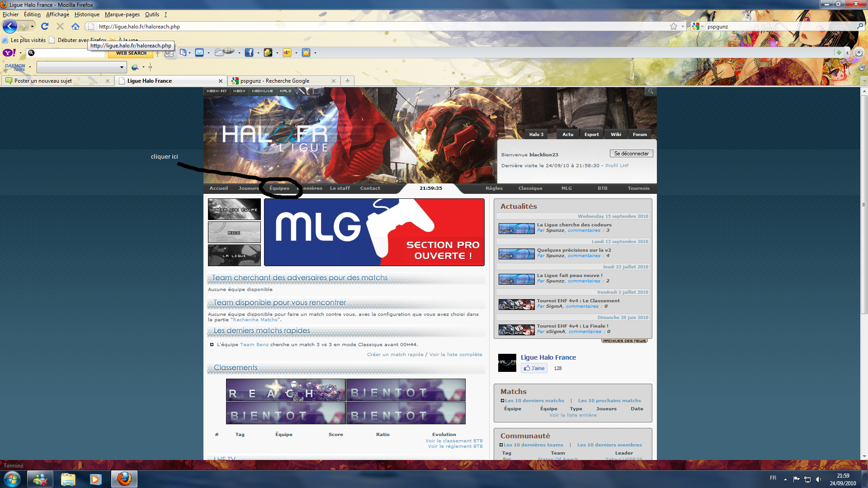Open the Marque-pages menu
Screen dimensions: 868x488
122,14
